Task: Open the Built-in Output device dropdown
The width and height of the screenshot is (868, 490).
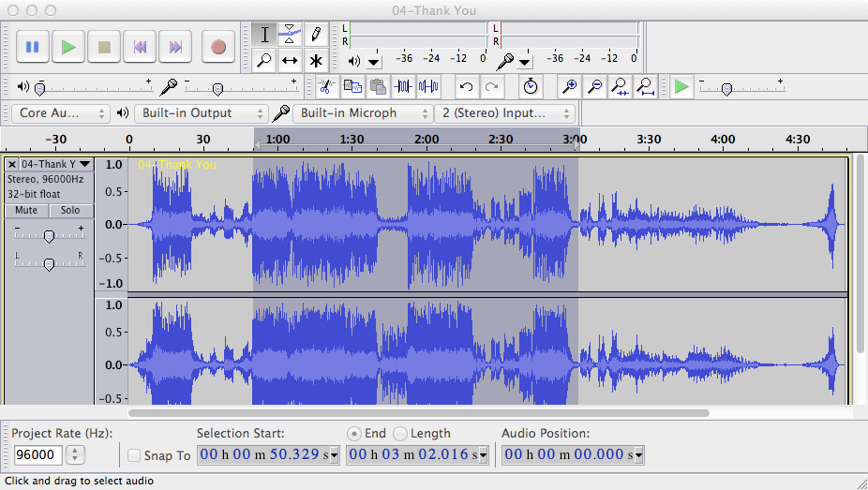Action: point(202,113)
